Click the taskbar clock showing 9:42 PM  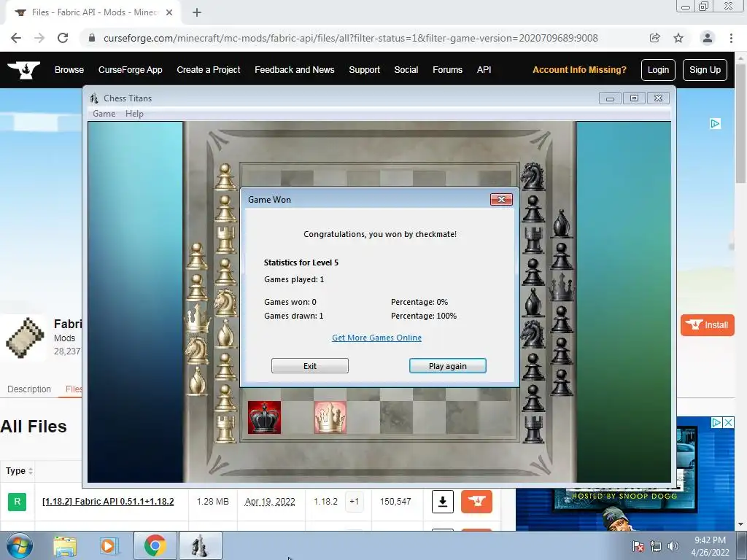tap(710, 545)
